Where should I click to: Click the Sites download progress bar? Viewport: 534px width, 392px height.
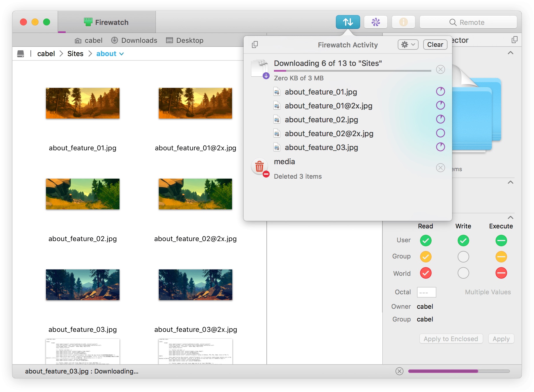[x=352, y=71]
